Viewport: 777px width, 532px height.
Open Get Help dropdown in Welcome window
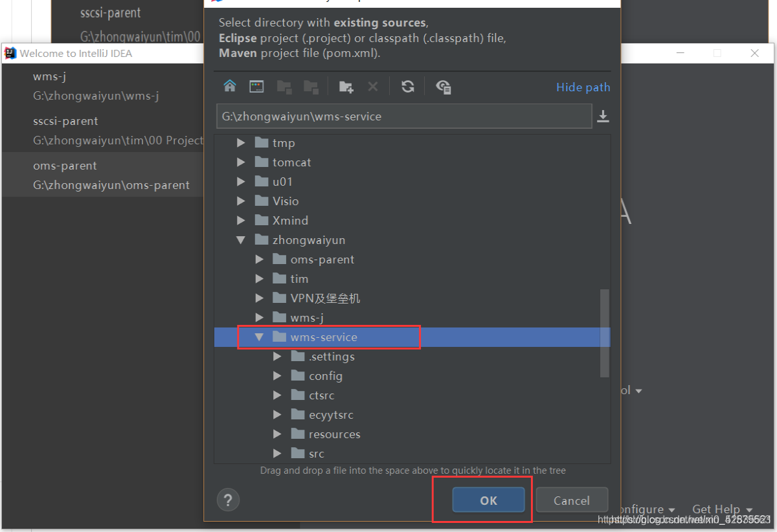[x=723, y=509]
